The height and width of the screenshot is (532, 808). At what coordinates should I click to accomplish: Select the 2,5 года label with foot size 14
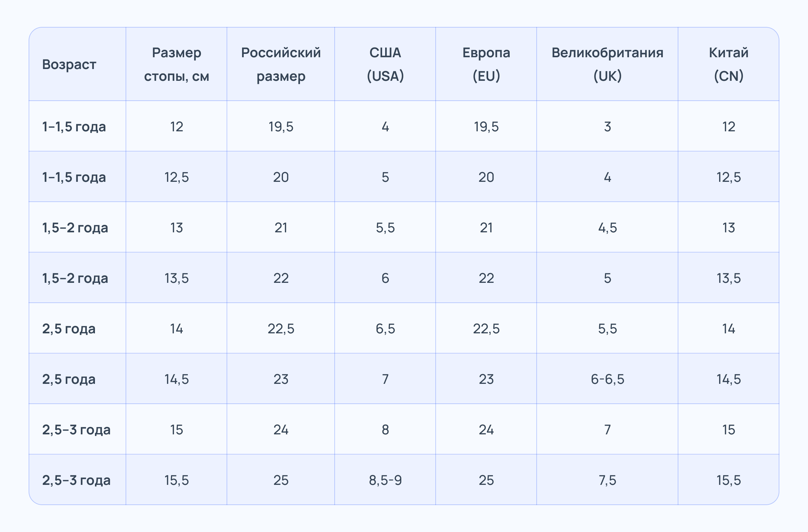point(69,329)
